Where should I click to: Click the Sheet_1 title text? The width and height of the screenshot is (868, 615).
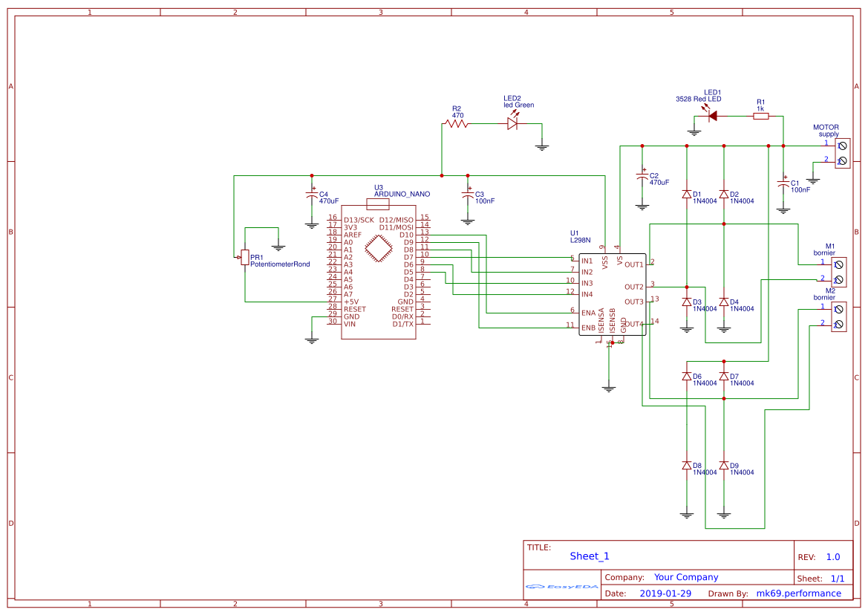pyautogui.click(x=588, y=556)
